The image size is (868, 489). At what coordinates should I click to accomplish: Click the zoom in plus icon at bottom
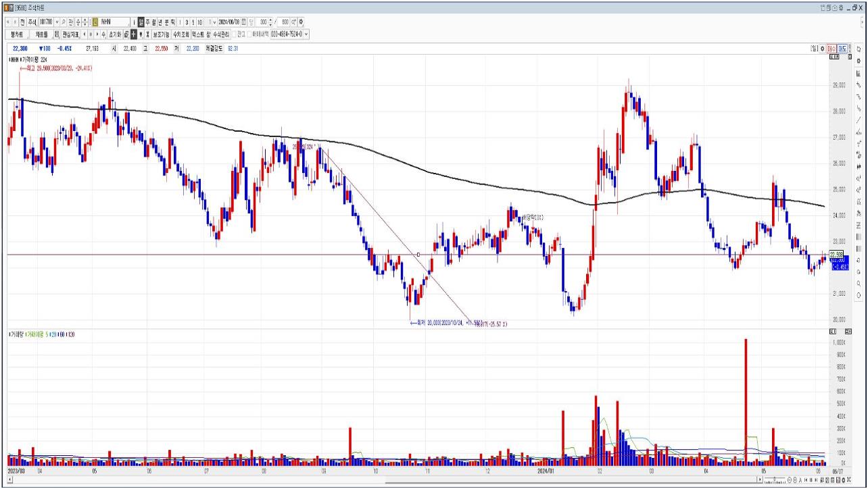pyautogui.click(x=795, y=480)
